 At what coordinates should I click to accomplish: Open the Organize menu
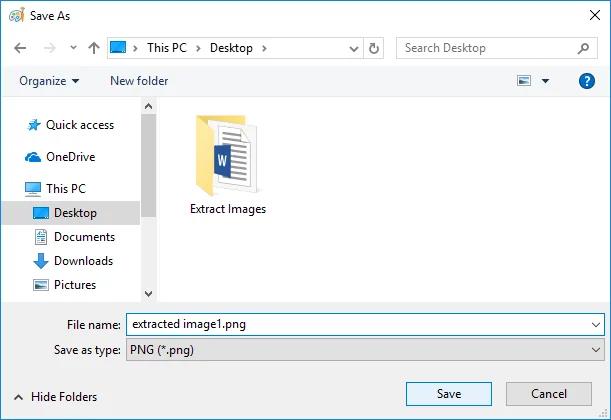[49, 81]
